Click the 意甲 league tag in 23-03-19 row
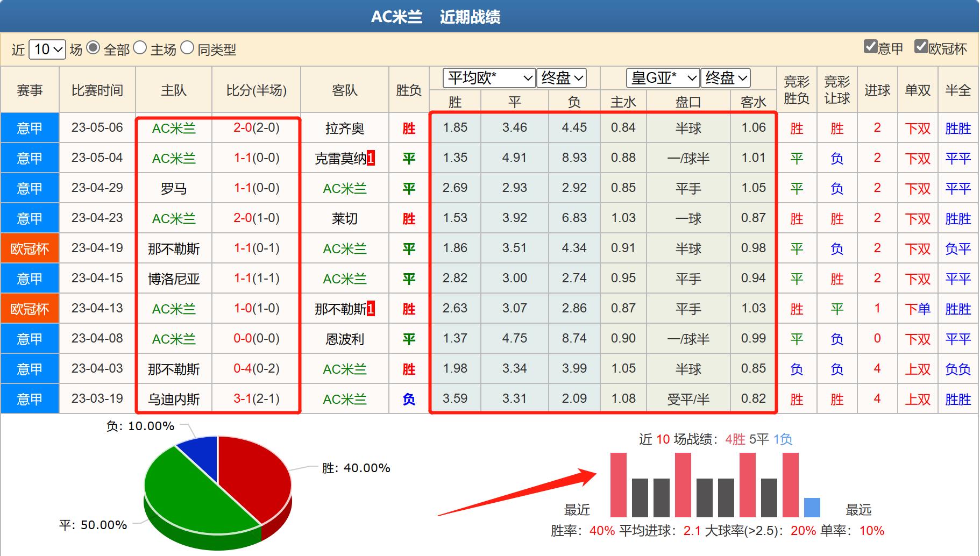This screenshot has width=980, height=556. pos(30,399)
